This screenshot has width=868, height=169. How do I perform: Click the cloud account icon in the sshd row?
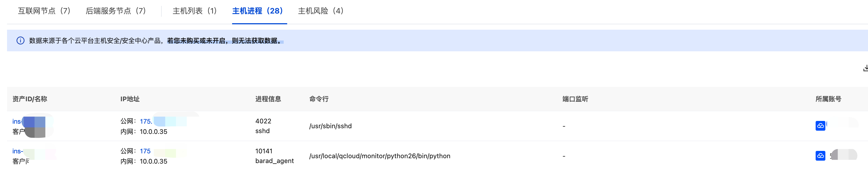(x=820, y=126)
